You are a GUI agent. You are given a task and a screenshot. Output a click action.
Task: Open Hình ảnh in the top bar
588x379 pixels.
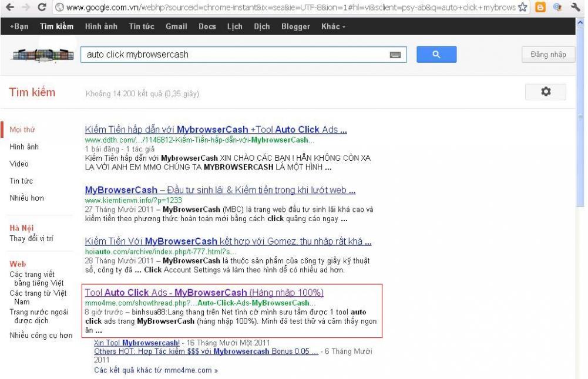coord(101,26)
